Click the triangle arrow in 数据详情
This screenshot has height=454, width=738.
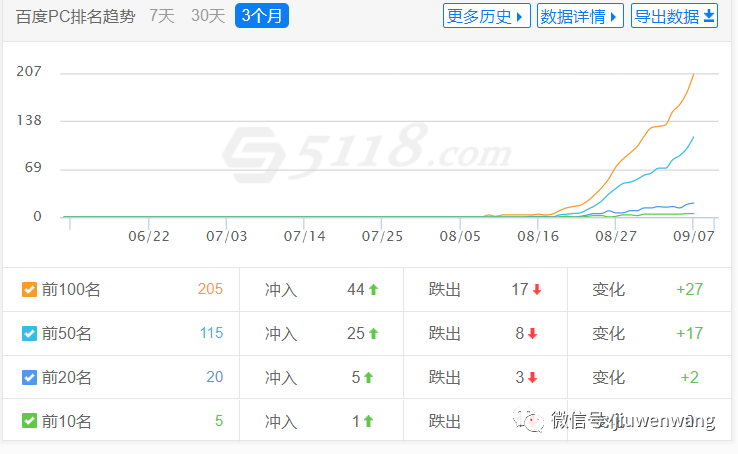[613, 17]
